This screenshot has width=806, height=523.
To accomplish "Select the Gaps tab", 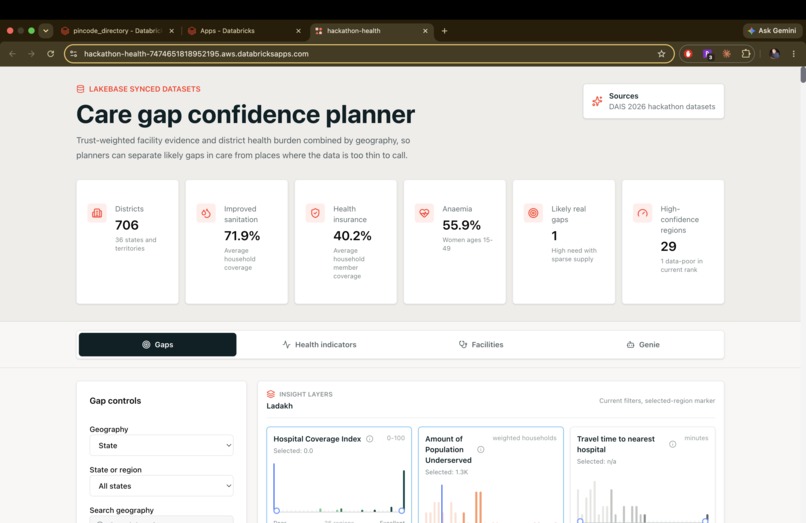I will coord(157,345).
